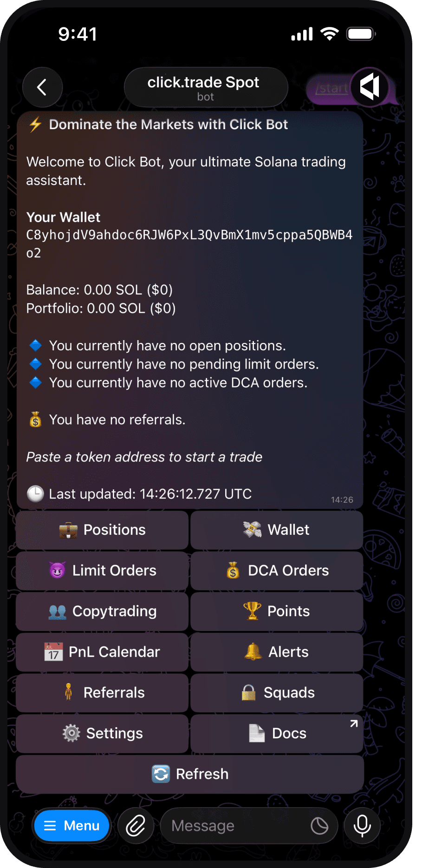Tap the scheduled message clock icon in the input
Screen dimensions: 429x868
[x=319, y=826]
